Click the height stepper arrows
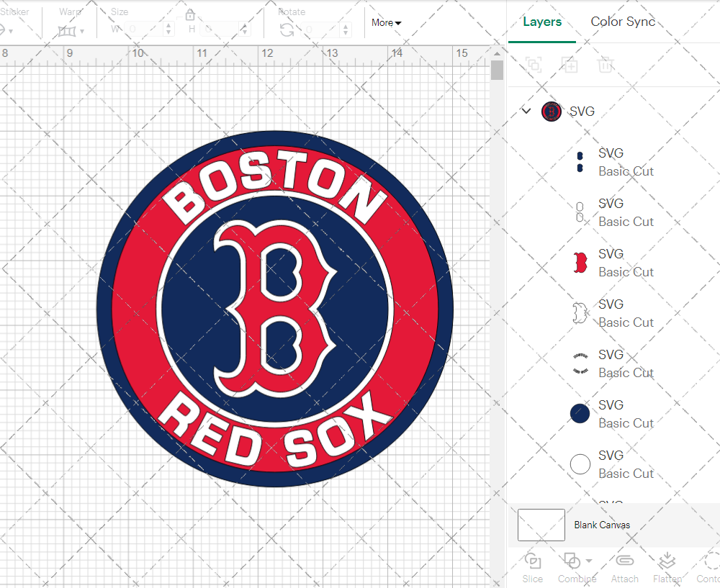Screen dimensions: 720x588 click(x=245, y=30)
